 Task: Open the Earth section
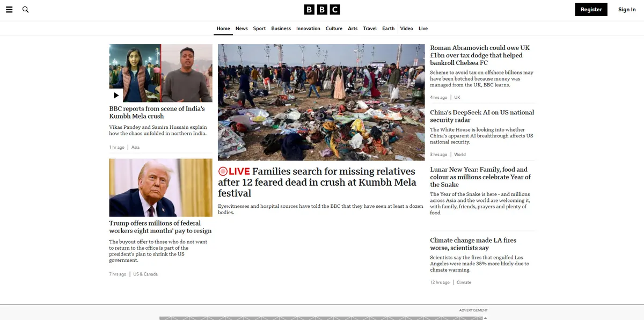coord(388,28)
